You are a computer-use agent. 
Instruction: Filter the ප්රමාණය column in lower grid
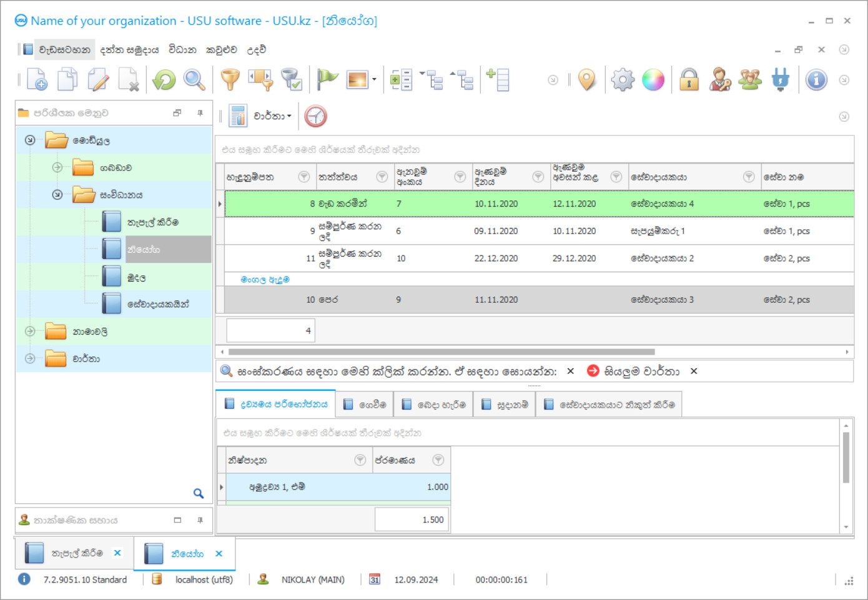[438, 460]
